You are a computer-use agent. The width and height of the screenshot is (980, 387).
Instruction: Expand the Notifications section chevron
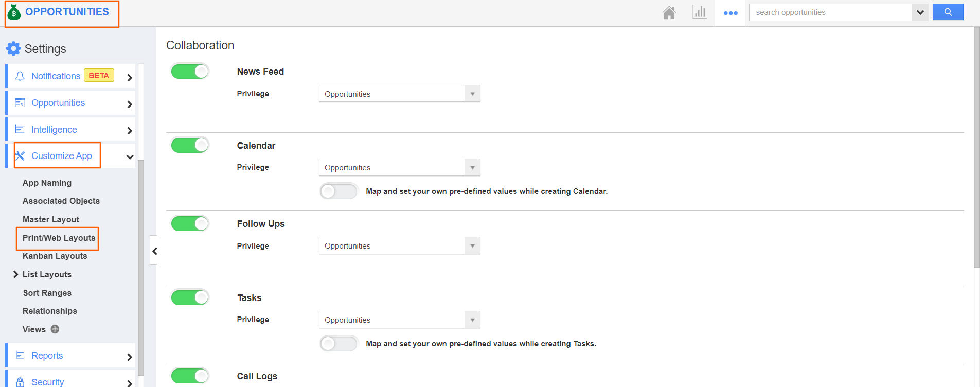[x=130, y=78]
